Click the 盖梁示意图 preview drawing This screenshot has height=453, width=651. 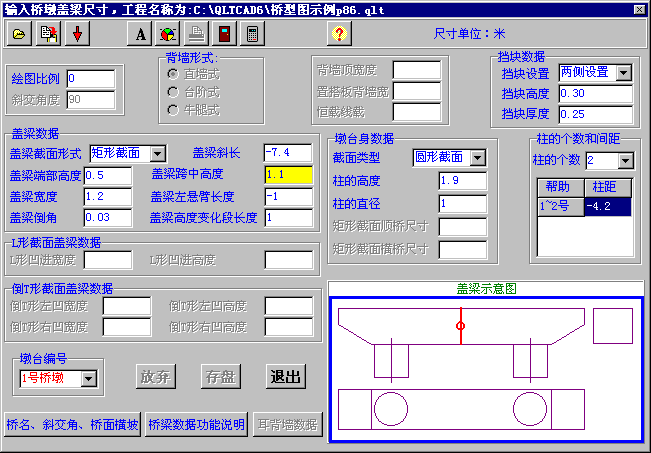point(486,369)
